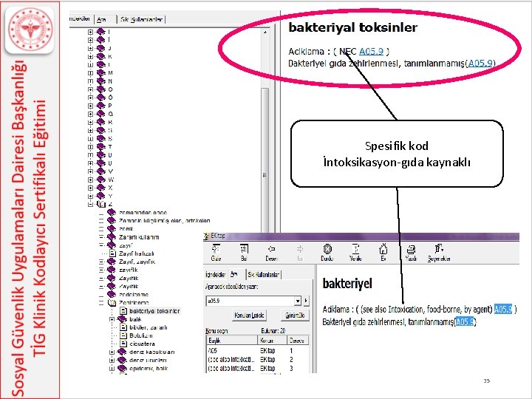Image resolution: width=532 pixels, height=399 pixels.
Task: Select Zararlı kullanım in the tree
Action: tap(139, 237)
